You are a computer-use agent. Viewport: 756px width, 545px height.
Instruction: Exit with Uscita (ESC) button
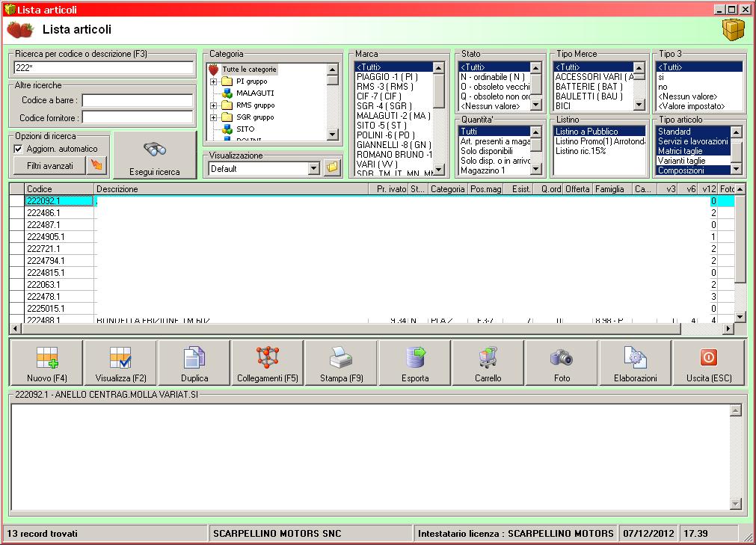(709, 363)
